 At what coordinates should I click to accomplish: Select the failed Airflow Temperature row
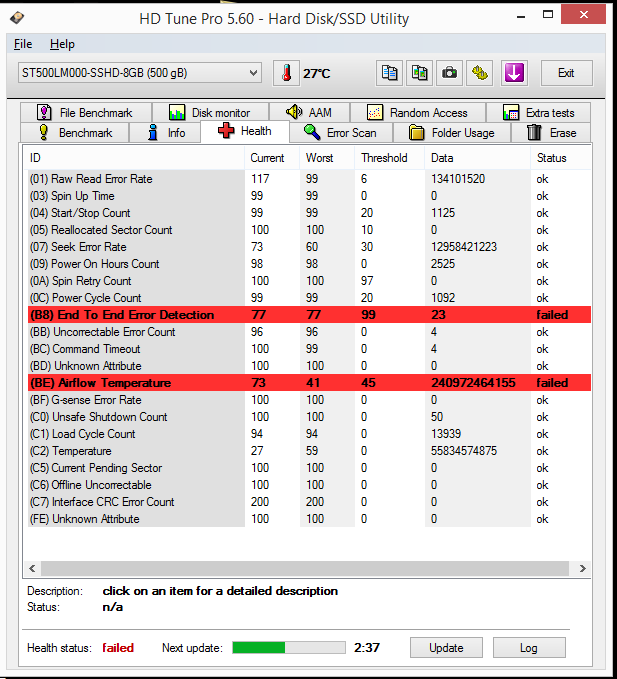(x=309, y=383)
